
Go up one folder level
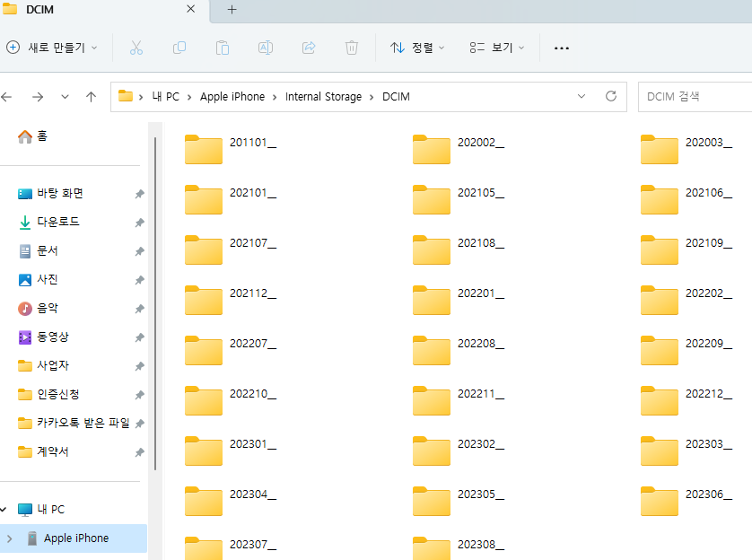(91, 97)
